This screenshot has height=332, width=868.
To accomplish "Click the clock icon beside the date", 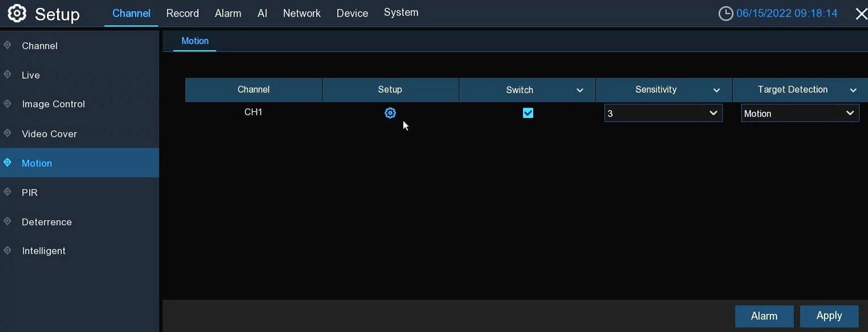I will [725, 14].
